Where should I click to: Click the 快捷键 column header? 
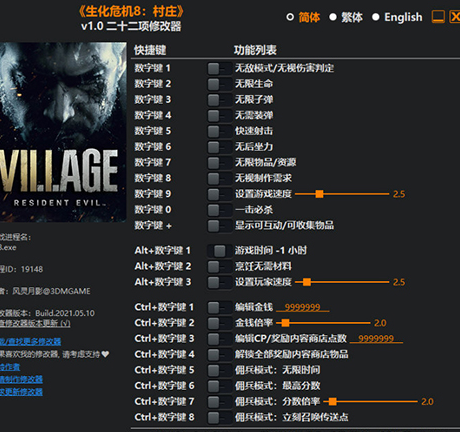click(x=150, y=50)
